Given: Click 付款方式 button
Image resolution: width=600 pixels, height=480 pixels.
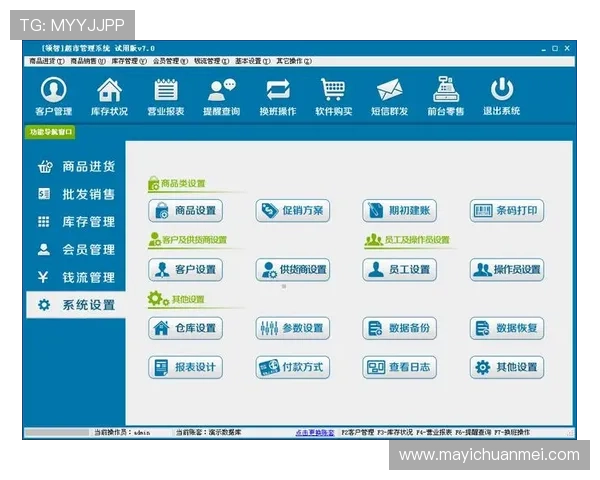Looking at the screenshot, I should point(293,367).
